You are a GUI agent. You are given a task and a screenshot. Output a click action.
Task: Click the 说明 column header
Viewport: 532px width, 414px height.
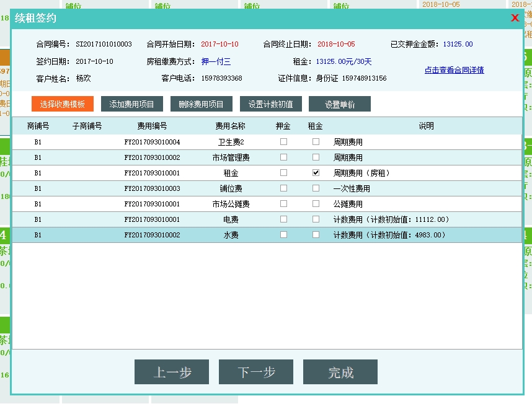click(426, 126)
